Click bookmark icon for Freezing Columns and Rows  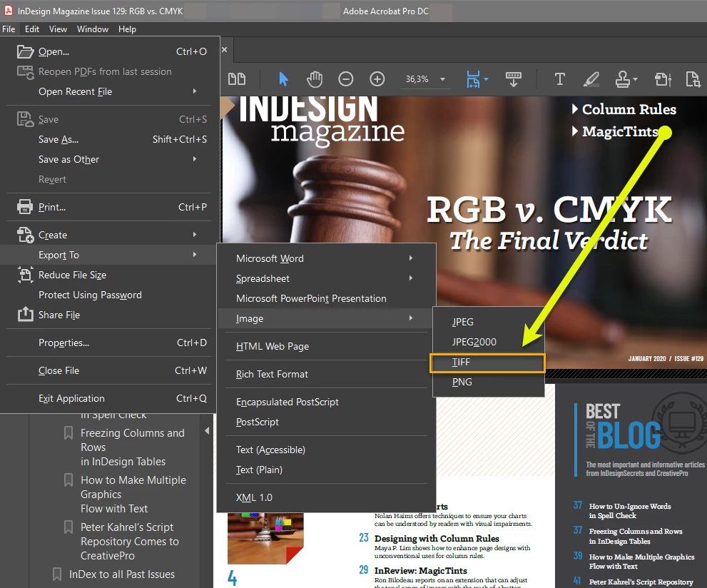pyautogui.click(x=68, y=433)
